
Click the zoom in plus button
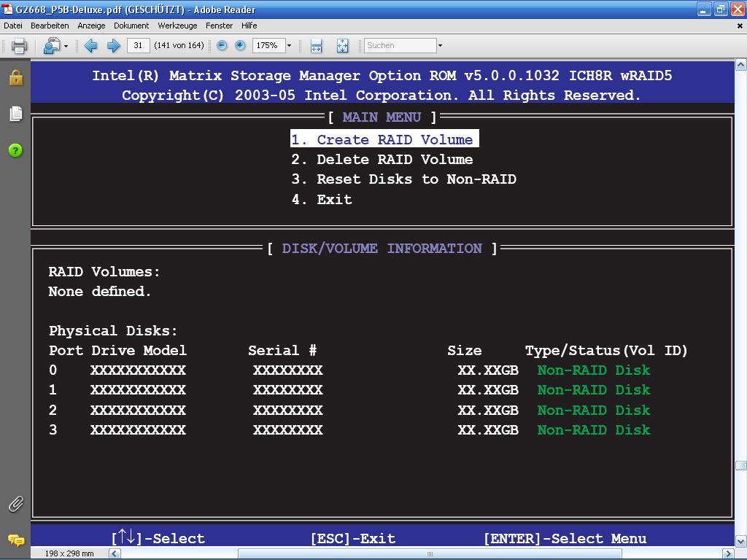tap(240, 45)
